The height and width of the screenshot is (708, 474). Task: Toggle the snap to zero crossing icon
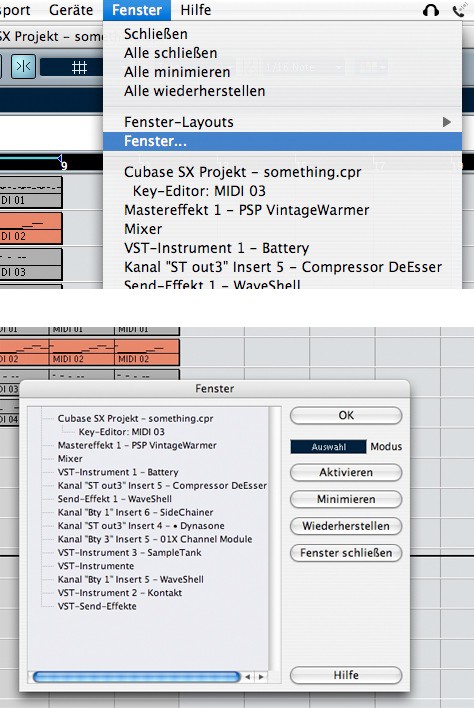click(23, 67)
